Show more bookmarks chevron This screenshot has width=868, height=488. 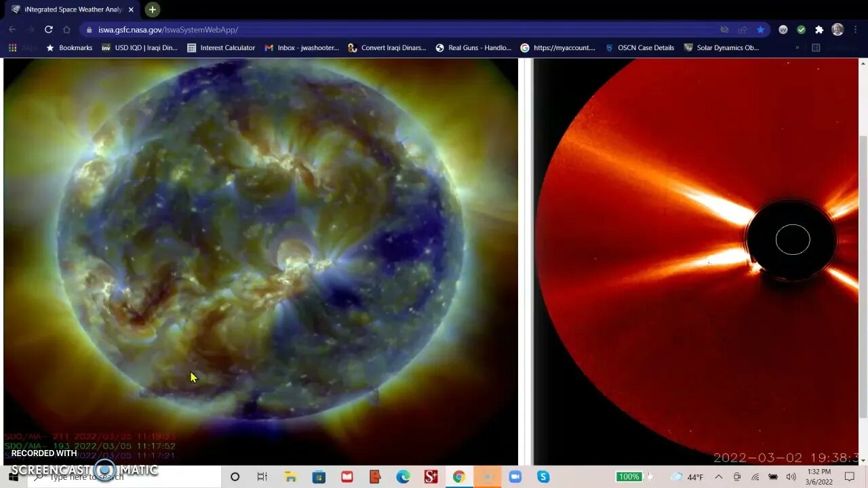(797, 48)
